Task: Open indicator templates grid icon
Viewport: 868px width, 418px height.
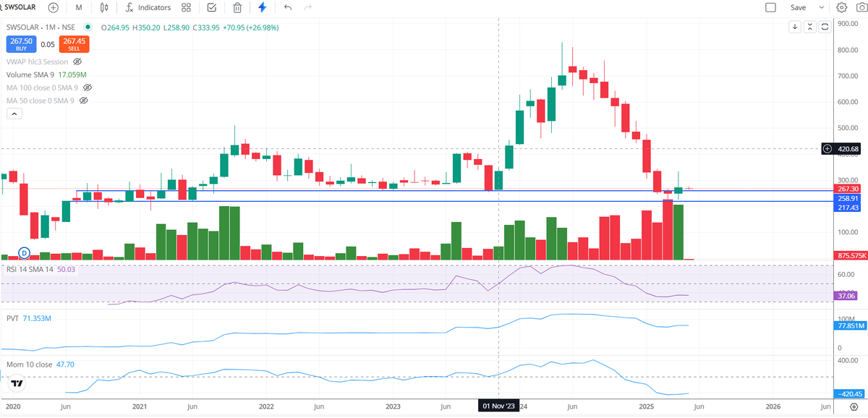Action: [187, 7]
